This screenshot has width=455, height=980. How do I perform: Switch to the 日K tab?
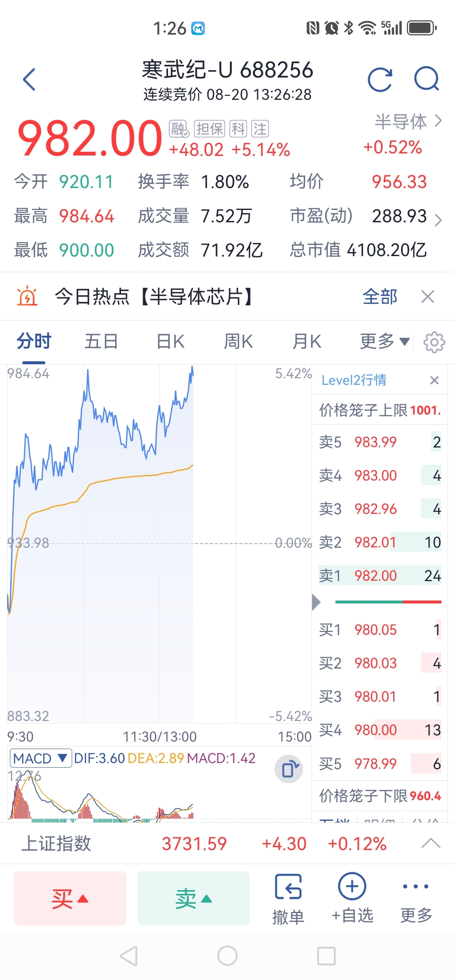pos(171,342)
